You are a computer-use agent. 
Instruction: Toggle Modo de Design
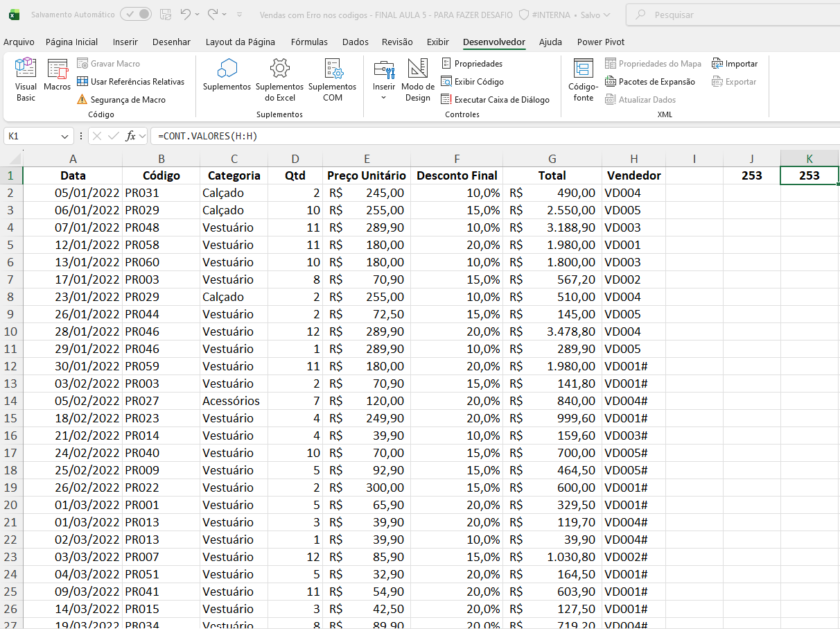click(x=417, y=80)
